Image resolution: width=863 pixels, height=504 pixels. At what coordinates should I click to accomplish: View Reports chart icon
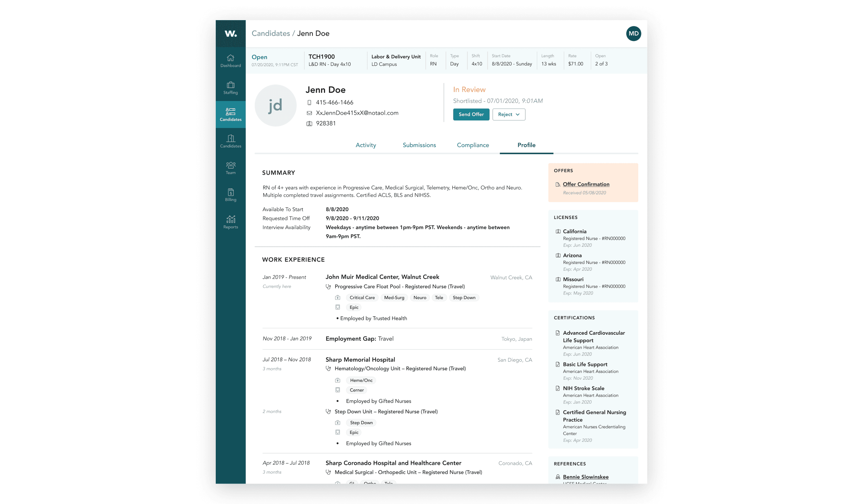pyautogui.click(x=230, y=219)
